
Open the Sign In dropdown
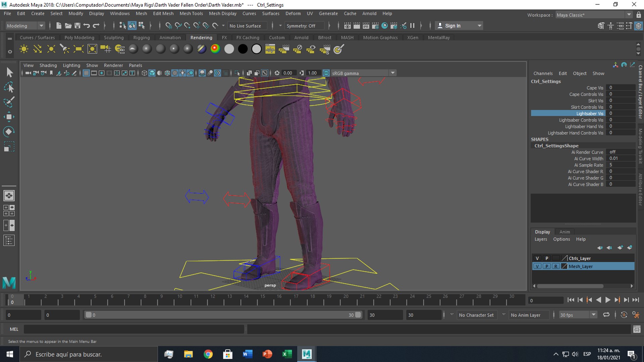[459, 25]
